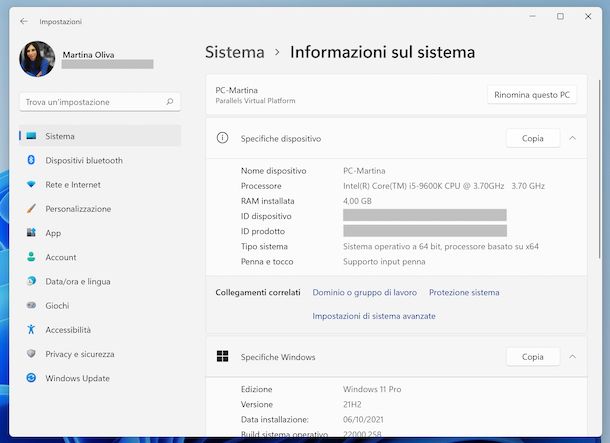Click the info icon beside Specifiche dispositivo
Viewport: 610px width, 443px height.
223,138
